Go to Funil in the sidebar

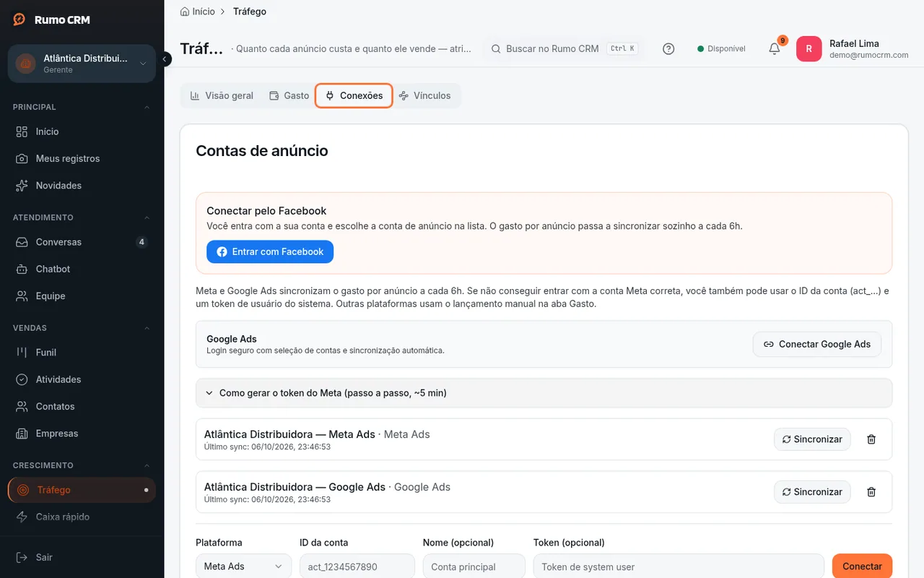pyautogui.click(x=82, y=353)
